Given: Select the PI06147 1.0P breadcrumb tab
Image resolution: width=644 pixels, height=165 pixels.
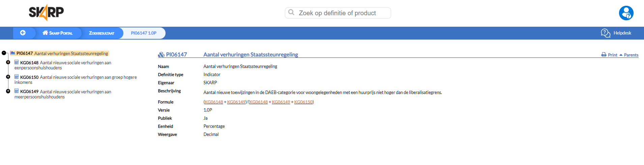Looking at the screenshot, I should pyautogui.click(x=144, y=33).
